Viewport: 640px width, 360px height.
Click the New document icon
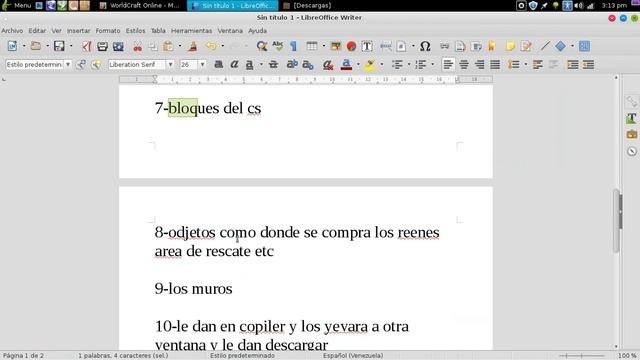click(x=12, y=46)
